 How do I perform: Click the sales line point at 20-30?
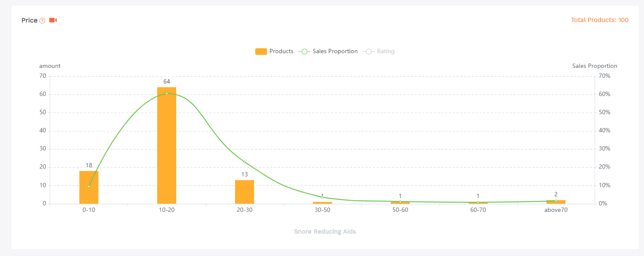click(x=244, y=162)
